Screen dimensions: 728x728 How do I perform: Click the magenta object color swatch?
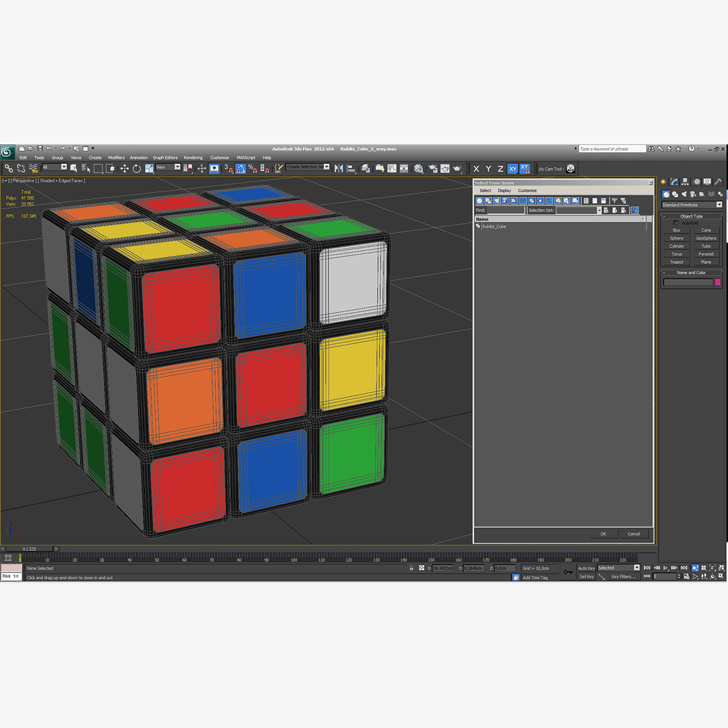718,282
